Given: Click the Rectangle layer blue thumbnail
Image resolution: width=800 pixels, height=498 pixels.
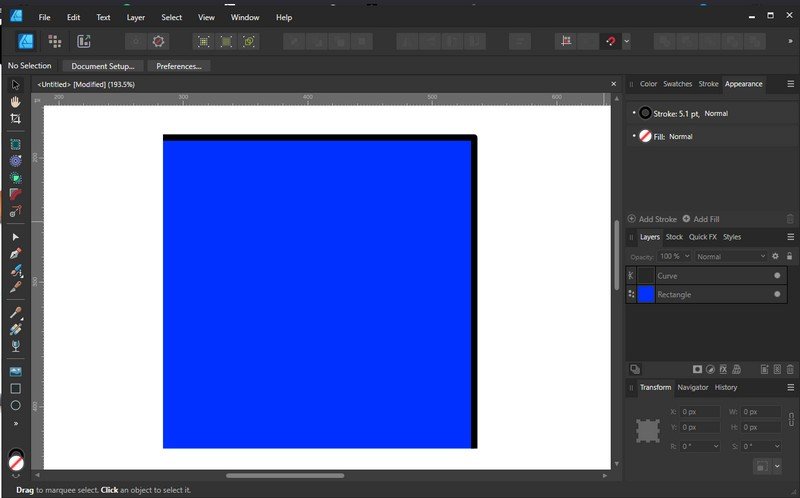Looking at the screenshot, I should (x=646, y=294).
